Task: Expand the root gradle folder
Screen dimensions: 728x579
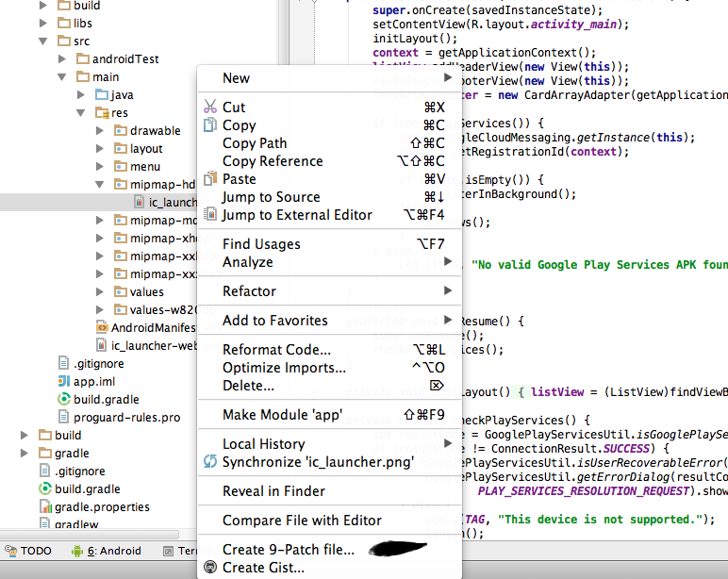Action: tap(25, 453)
